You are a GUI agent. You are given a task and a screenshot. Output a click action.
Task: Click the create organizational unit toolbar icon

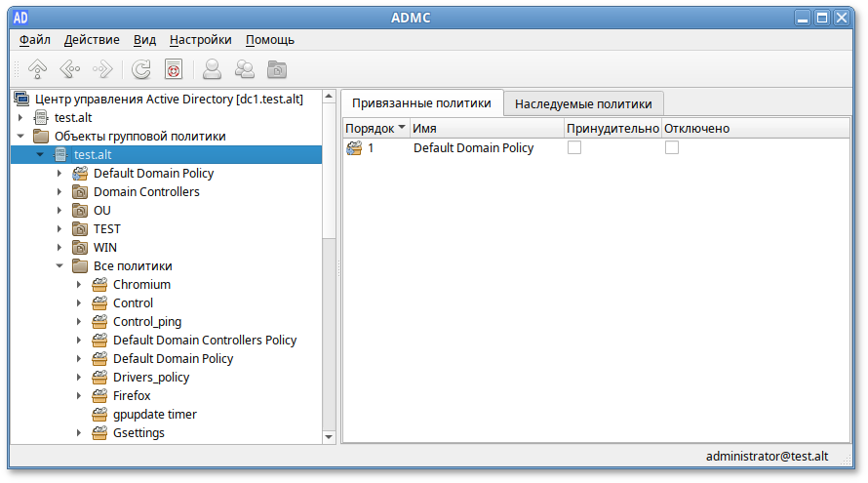[x=278, y=69]
